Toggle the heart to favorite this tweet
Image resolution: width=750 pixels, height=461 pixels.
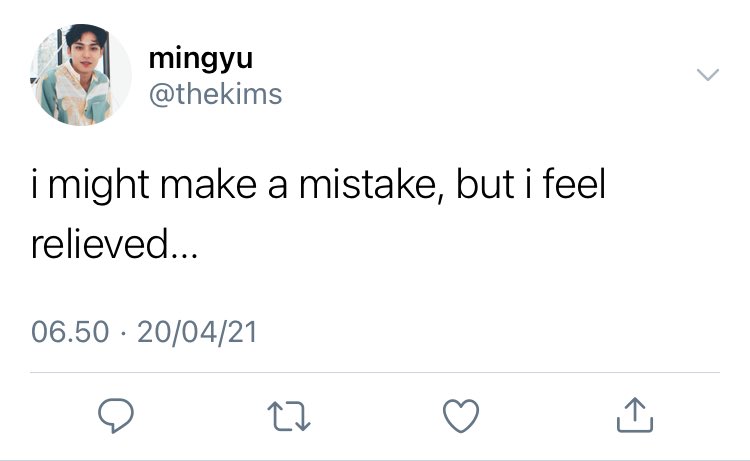[462, 414]
